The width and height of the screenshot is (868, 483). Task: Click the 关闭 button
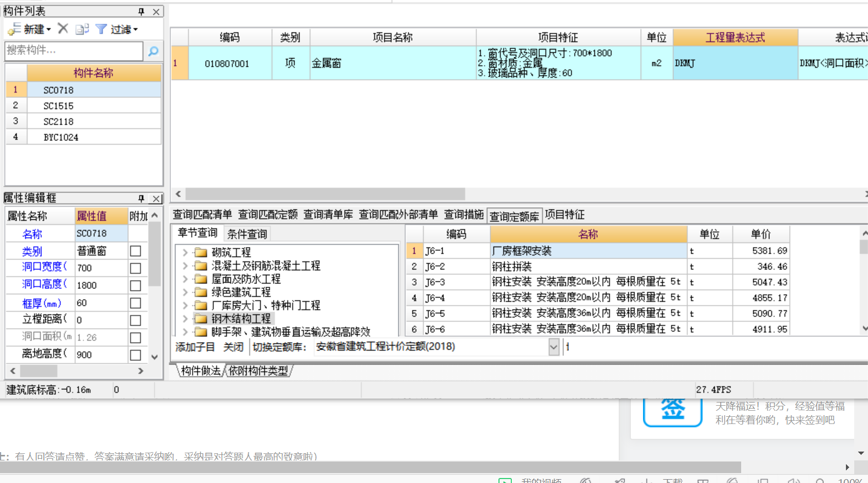tap(233, 347)
